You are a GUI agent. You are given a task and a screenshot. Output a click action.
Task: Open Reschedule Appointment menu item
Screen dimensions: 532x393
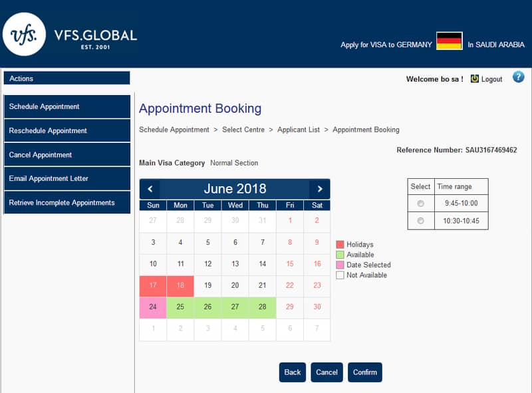[67, 130]
